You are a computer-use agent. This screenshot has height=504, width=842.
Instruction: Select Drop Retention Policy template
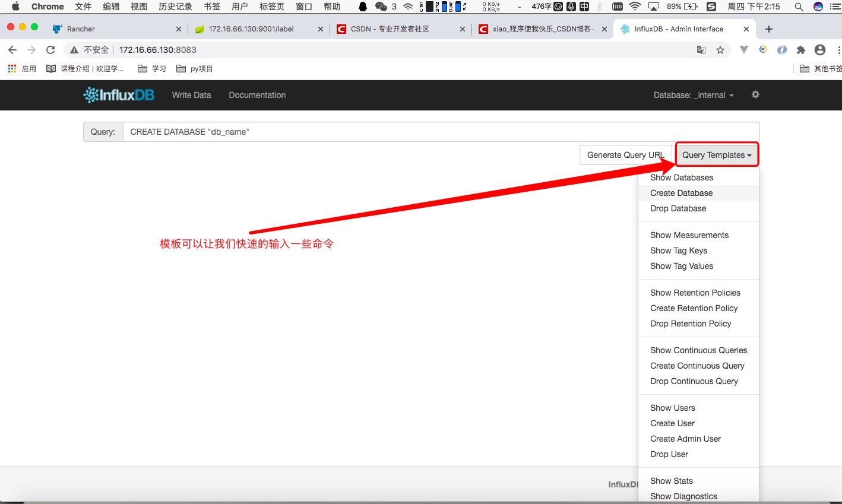699,324
